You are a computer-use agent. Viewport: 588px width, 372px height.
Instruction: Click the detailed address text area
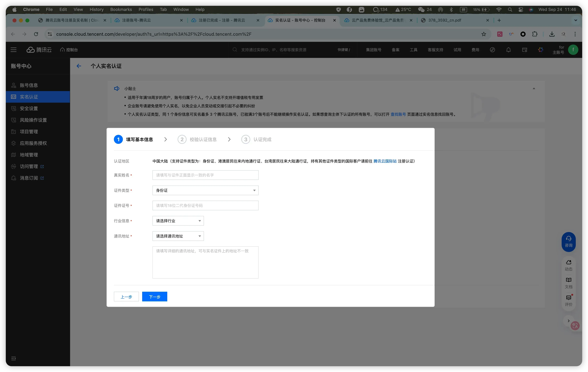(x=205, y=262)
